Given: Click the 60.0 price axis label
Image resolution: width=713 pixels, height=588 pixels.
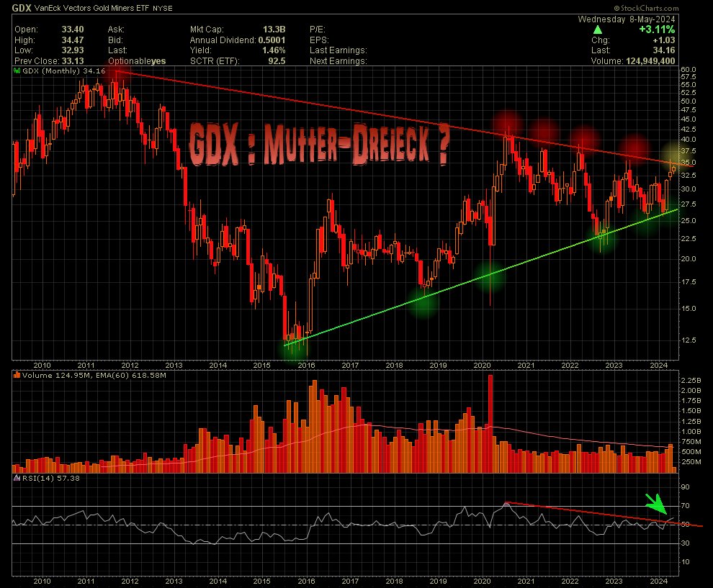Looking at the screenshot, I should coord(689,70).
